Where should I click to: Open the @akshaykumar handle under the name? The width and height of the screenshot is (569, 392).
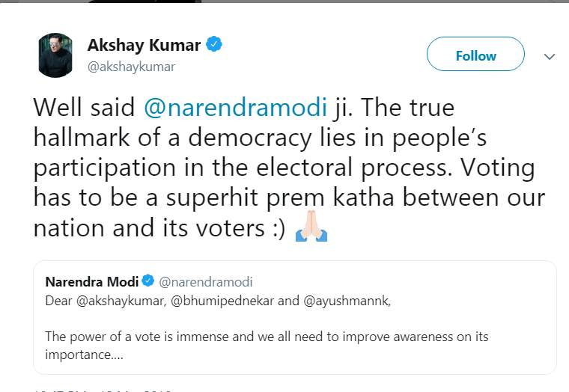point(131,67)
